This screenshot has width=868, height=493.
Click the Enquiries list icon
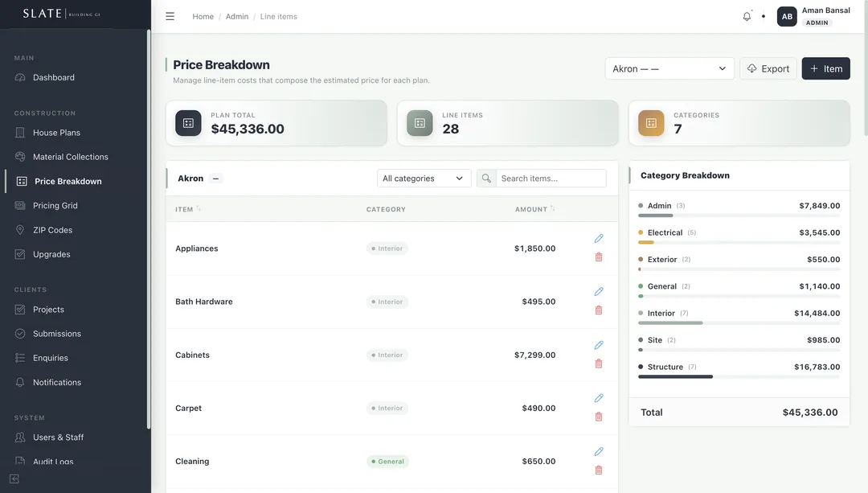[20, 358]
